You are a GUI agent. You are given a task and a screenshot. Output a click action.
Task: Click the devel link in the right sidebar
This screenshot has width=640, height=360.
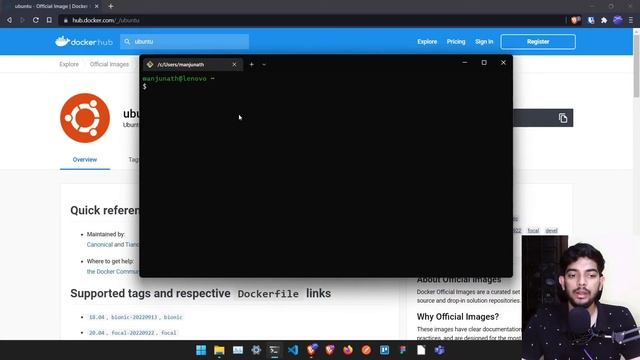551,231
